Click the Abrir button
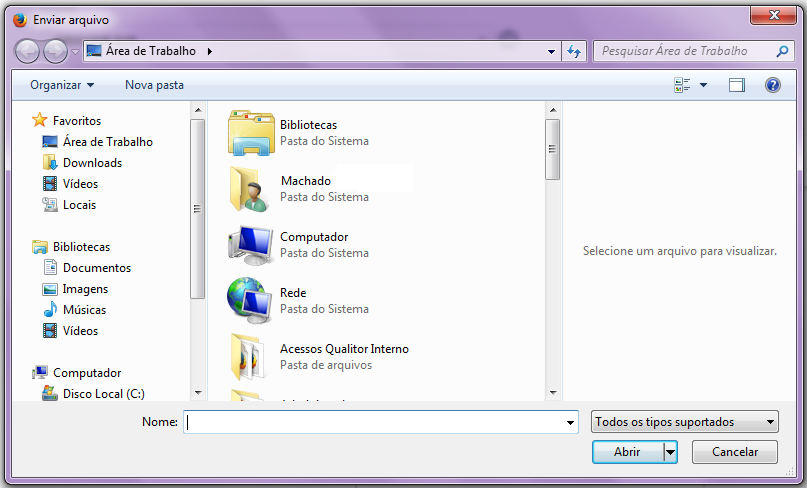 [x=628, y=452]
